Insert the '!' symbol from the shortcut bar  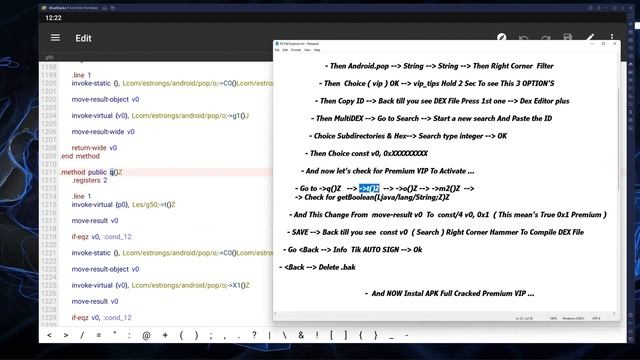317,335
